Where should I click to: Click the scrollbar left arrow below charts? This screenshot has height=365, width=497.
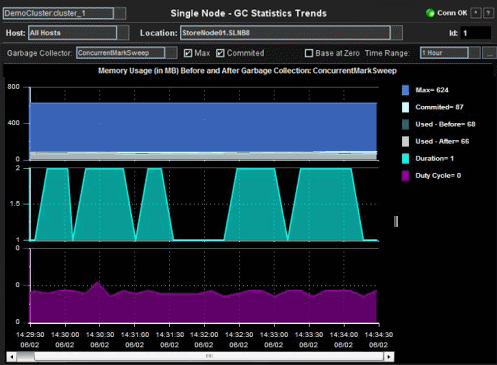11,357
